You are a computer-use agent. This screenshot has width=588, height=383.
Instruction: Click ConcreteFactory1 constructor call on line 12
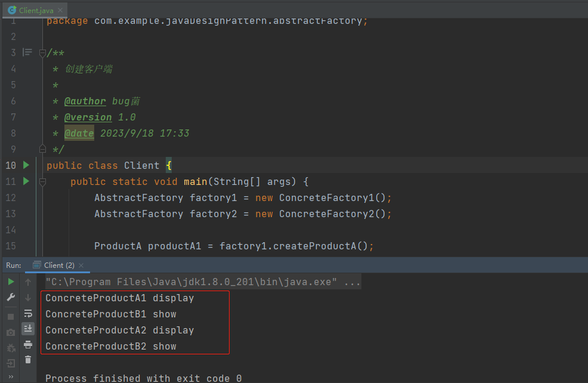click(332, 197)
